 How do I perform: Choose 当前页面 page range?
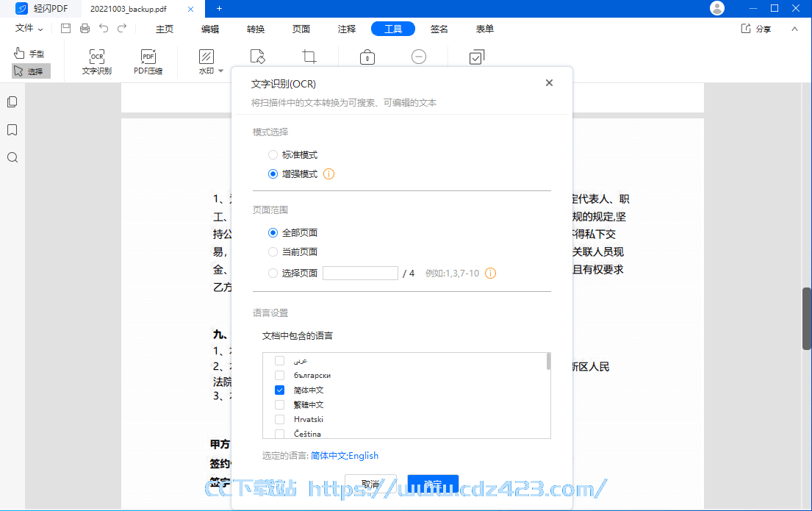point(273,252)
